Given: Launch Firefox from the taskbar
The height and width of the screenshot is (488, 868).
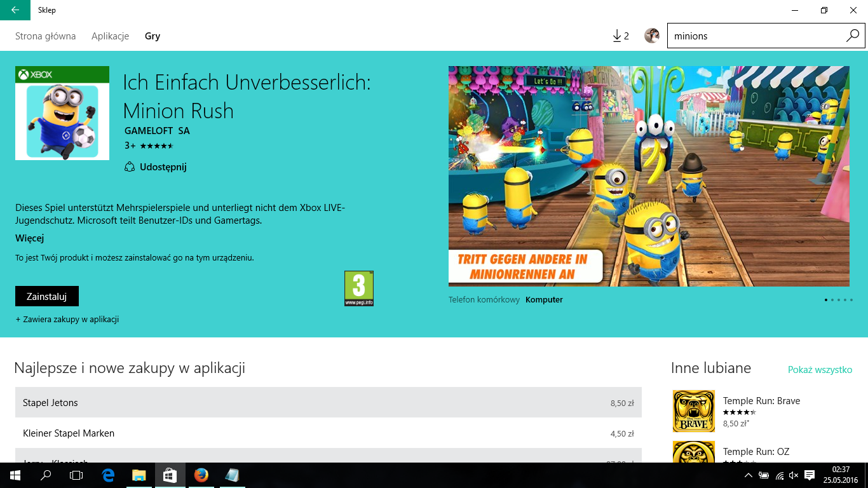Looking at the screenshot, I should click(x=201, y=475).
